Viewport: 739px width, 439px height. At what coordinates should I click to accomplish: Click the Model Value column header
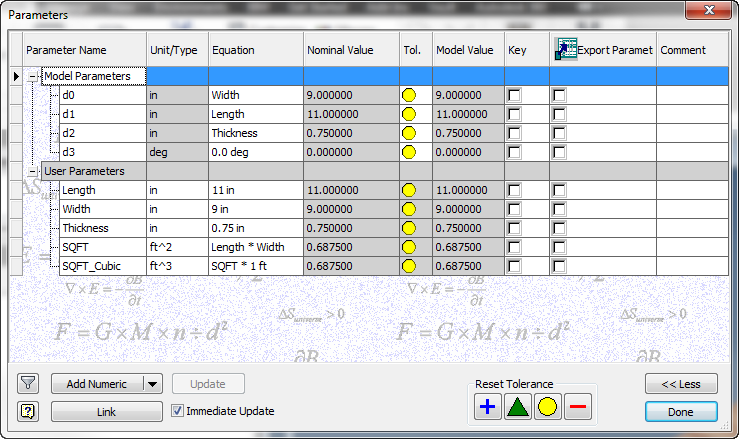468,50
